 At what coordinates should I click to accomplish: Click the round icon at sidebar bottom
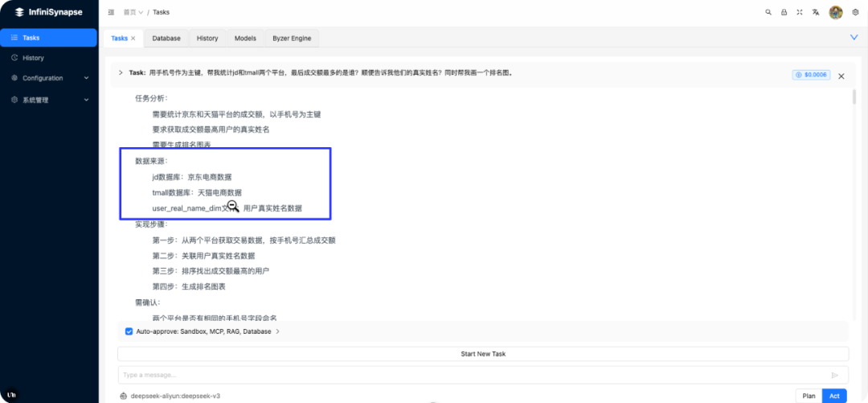point(11,395)
